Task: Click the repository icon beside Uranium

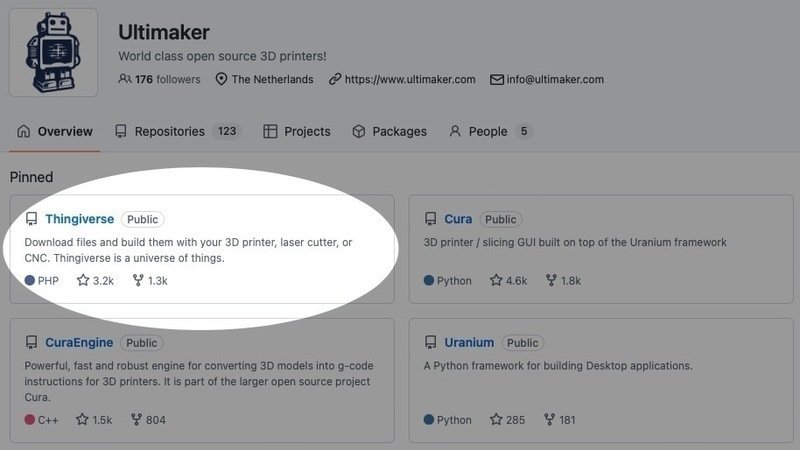Action: tap(430, 343)
